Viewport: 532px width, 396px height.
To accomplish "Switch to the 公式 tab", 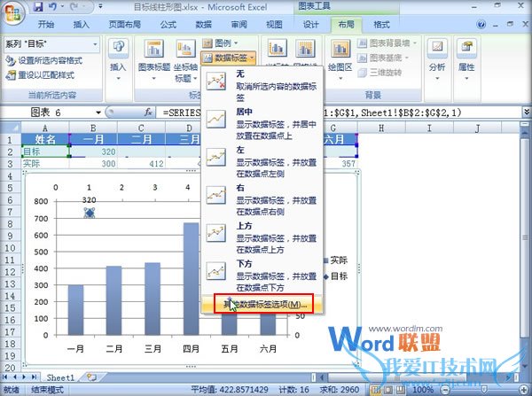I will tap(168, 25).
